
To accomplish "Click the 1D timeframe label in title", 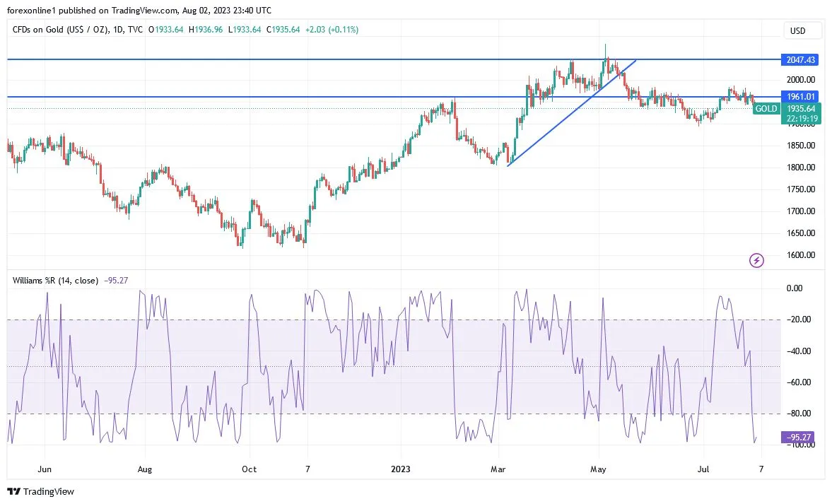I will [x=118, y=30].
